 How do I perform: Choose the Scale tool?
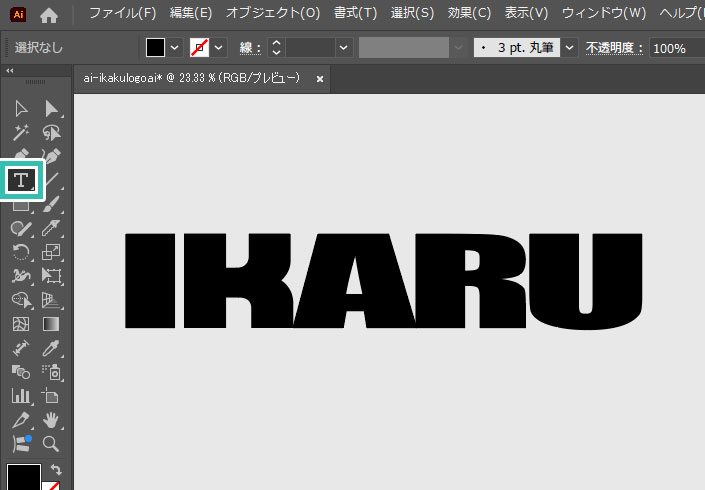tap(51, 252)
